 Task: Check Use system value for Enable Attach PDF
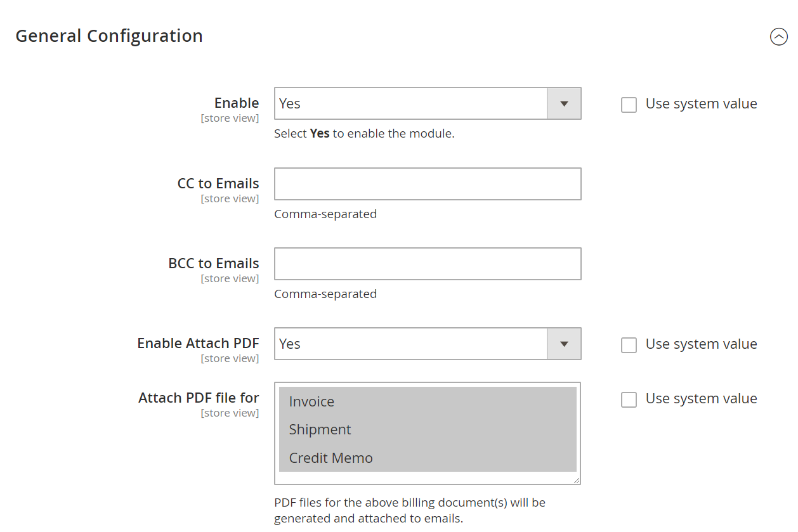click(x=629, y=345)
